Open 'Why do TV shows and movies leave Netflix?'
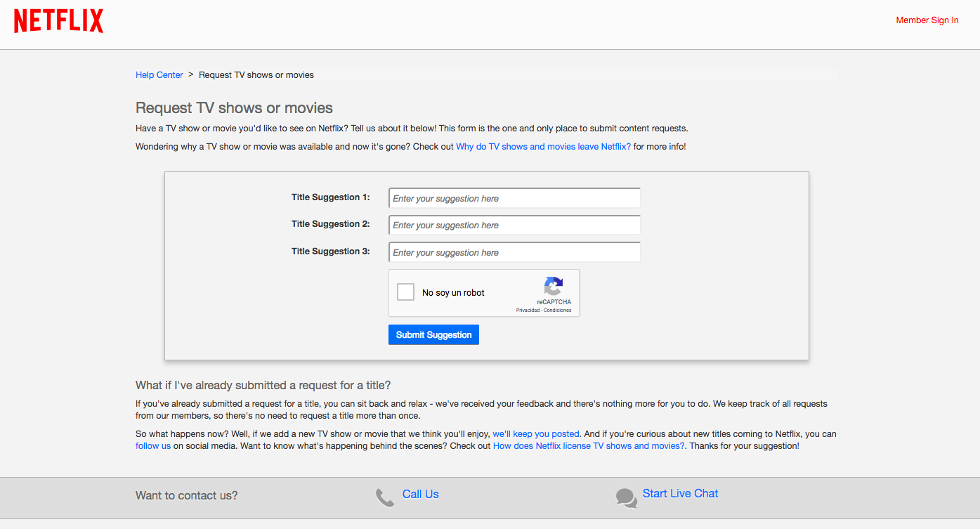 pyautogui.click(x=543, y=147)
